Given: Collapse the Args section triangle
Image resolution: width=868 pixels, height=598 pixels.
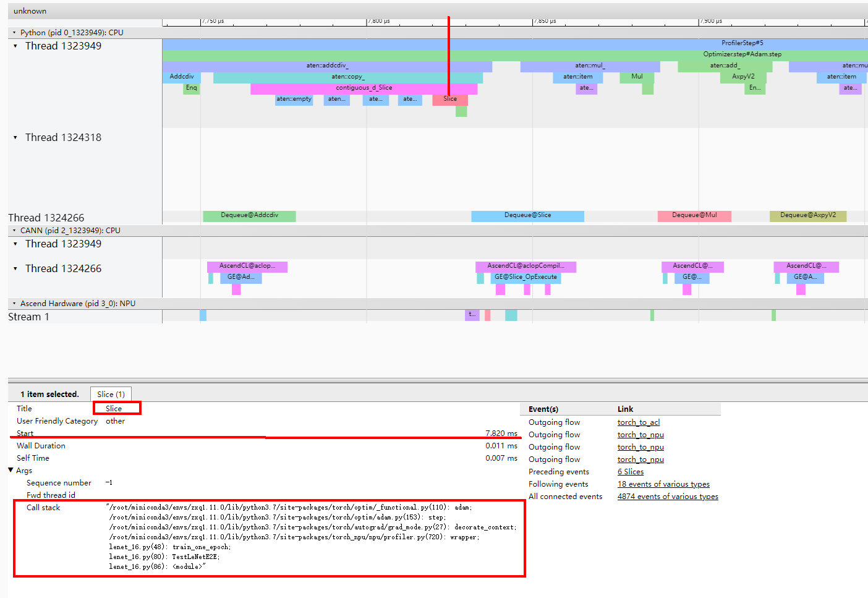Looking at the screenshot, I should (x=11, y=471).
